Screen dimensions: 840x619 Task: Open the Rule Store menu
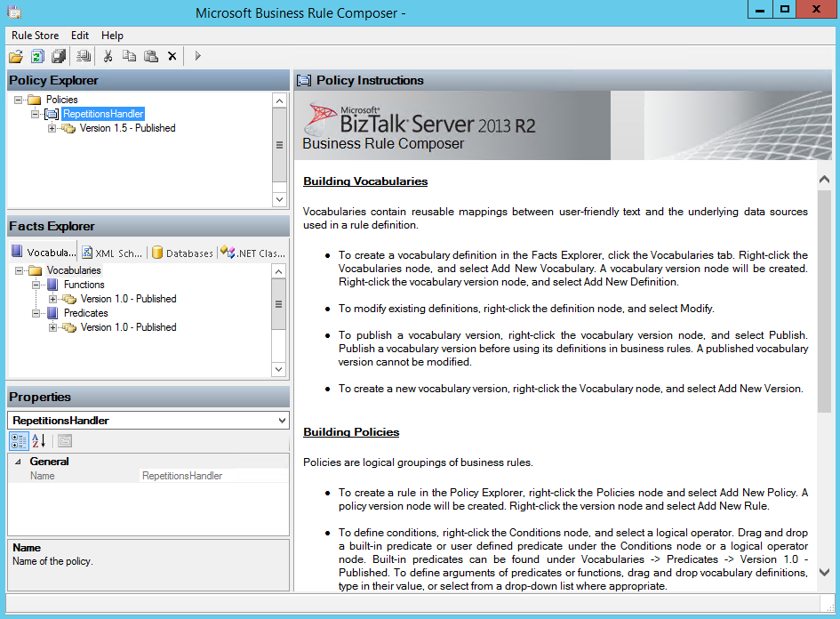point(35,36)
